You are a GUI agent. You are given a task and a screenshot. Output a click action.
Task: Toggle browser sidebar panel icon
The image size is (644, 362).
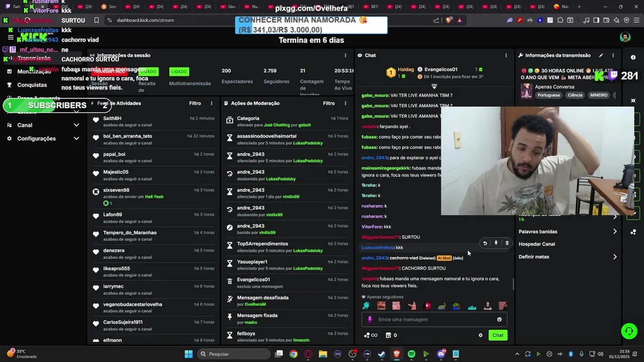point(596,20)
